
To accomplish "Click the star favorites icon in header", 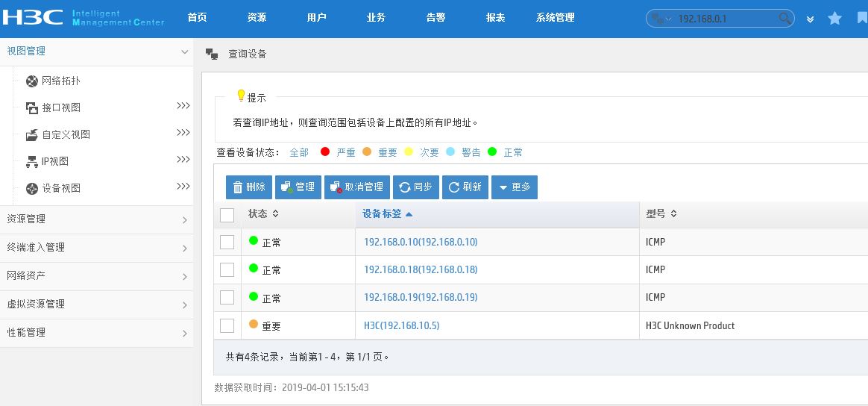I will [835, 19].
